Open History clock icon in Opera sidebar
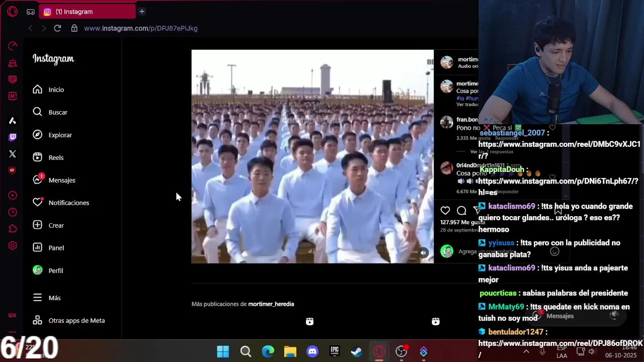This screenshot has height=362, width=644. pyautogui.click(x=13, y=212)
